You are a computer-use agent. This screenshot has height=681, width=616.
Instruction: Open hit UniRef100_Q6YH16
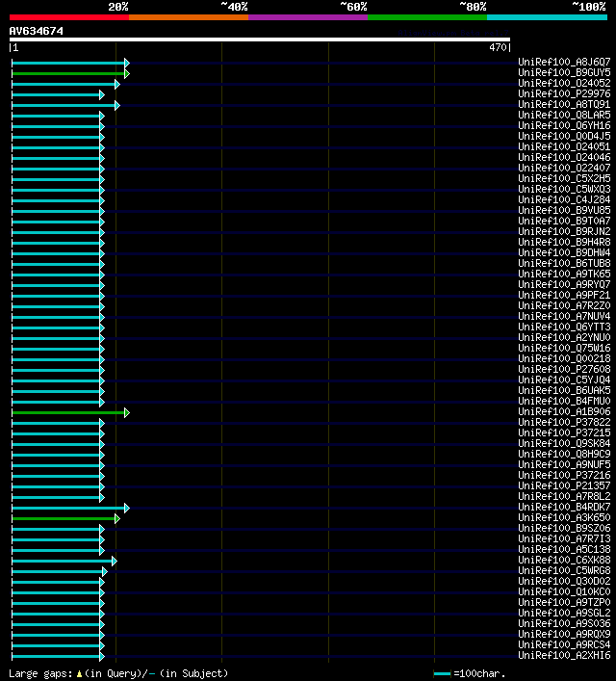click(x=564, y=125)
